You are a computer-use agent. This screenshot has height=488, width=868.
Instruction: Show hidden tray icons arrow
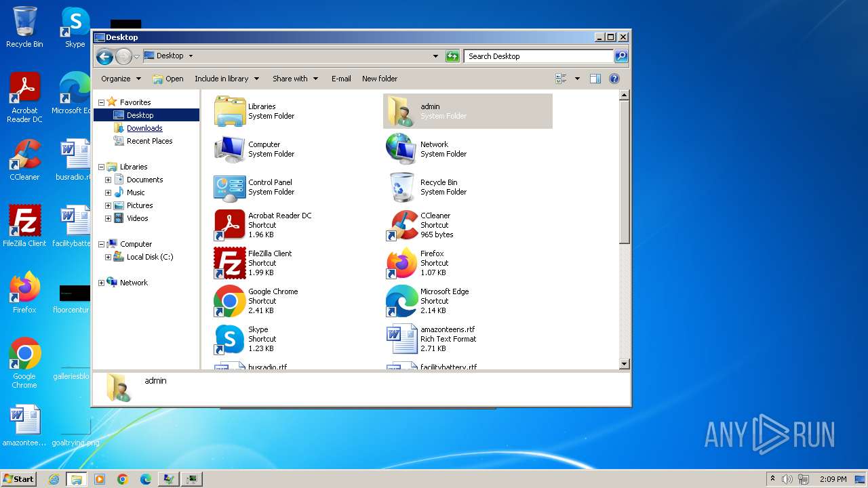tap(772, 479)
